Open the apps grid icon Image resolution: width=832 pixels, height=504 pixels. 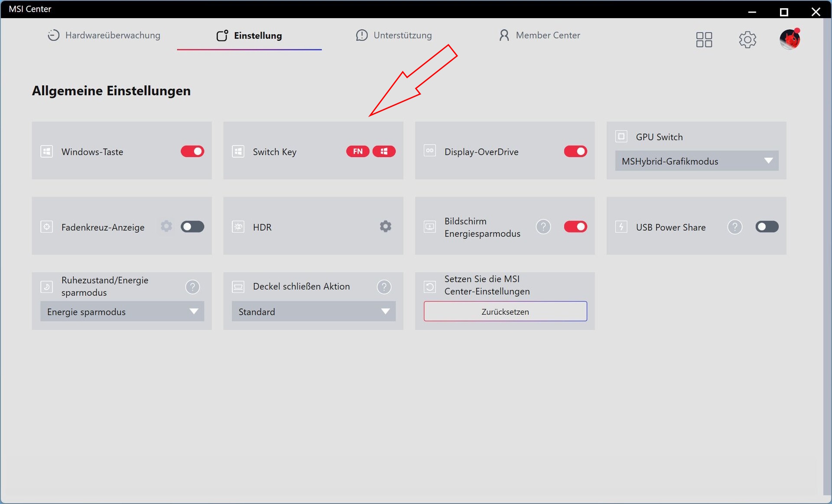pyautogui.click(x=704, y=40)
